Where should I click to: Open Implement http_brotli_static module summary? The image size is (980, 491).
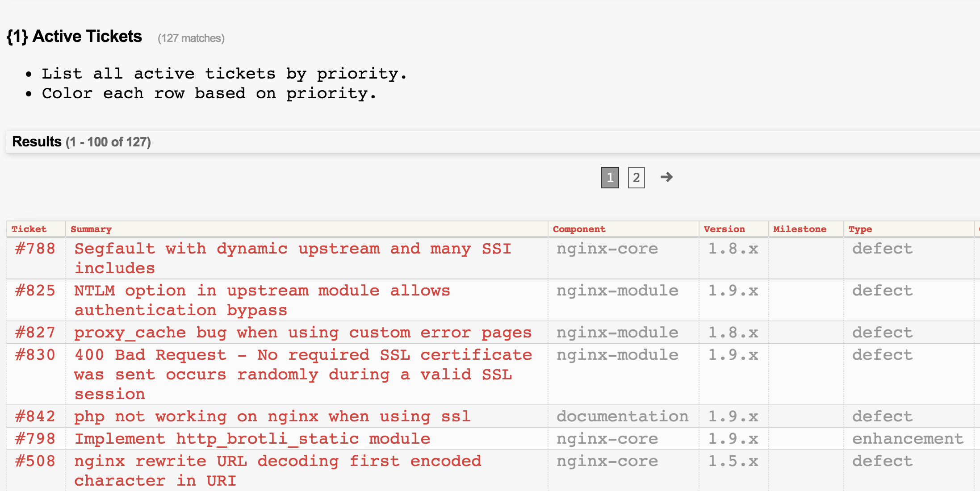[252, 439]
